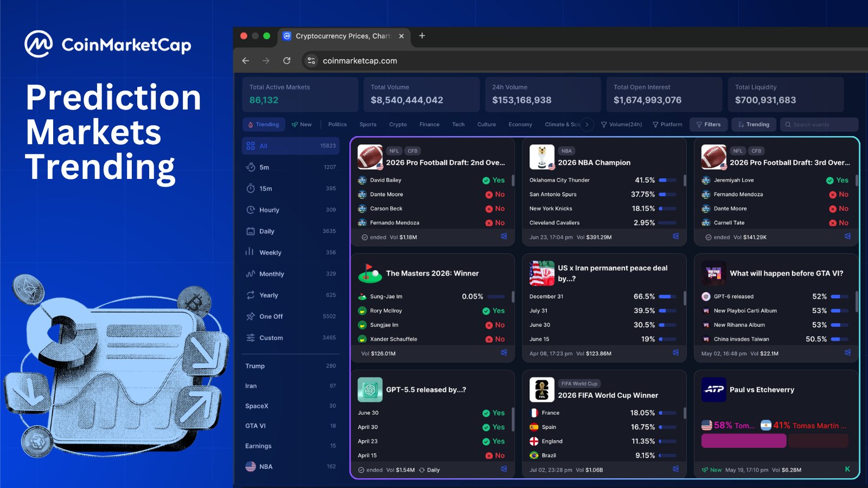
Task: Click Kalshi K icon on Paul vs Etcheverry card
Action: [847, 469]
